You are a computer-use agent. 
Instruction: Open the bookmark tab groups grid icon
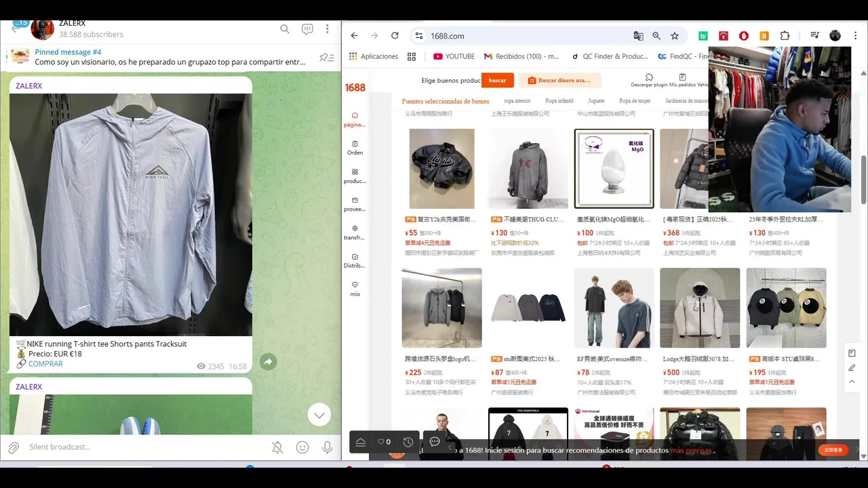pyautogui.click(x=412, y=56)
